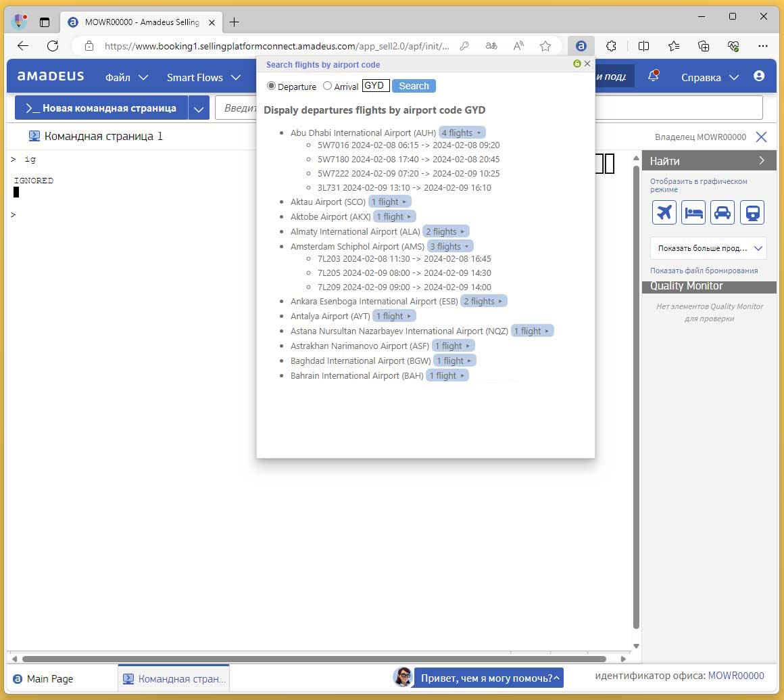Open the browser profile icon
The width and height of the screenshot is (784, 700).
pyautogui.click(x=19, y=22)
